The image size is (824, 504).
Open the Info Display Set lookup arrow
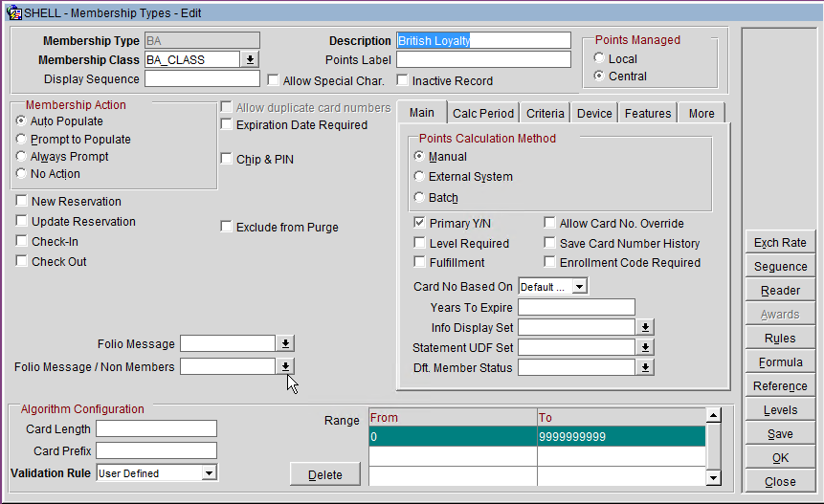pyautogui.click(x=646, y=327)
